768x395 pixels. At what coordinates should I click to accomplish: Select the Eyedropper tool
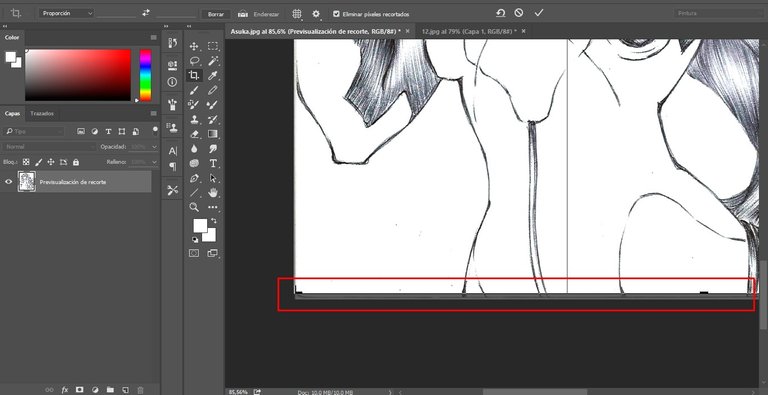coord(213,75)
